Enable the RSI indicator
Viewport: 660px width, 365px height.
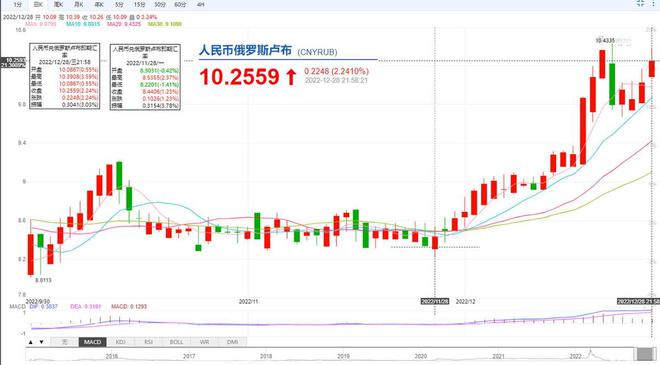click(148, 342)
